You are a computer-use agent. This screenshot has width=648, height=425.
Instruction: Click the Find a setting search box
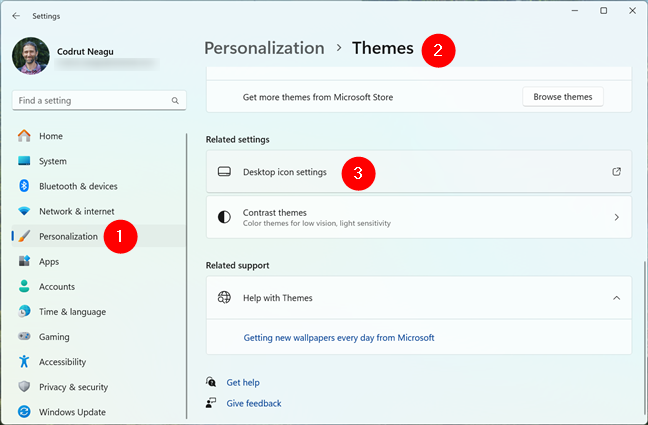[x=99, y=100]
